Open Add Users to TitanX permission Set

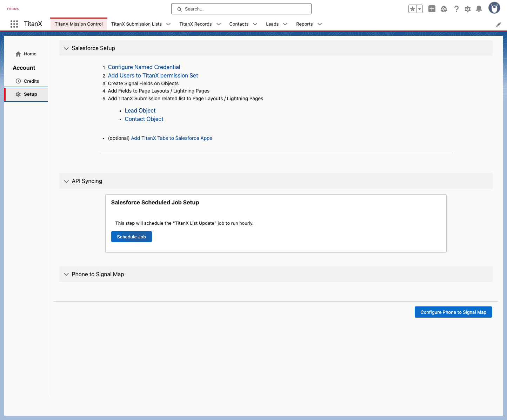pyautogui.click(x=153, y=75)
